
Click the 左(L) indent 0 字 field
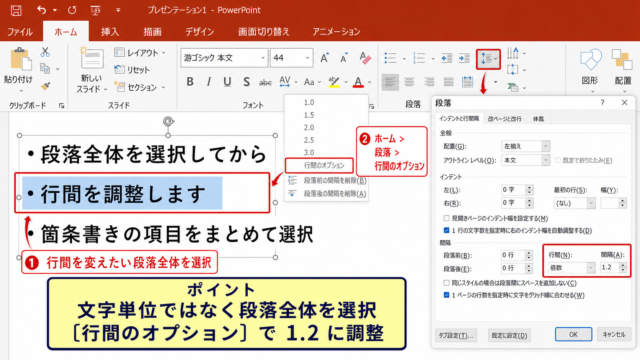pyautogui.click(x=517, y=190)
